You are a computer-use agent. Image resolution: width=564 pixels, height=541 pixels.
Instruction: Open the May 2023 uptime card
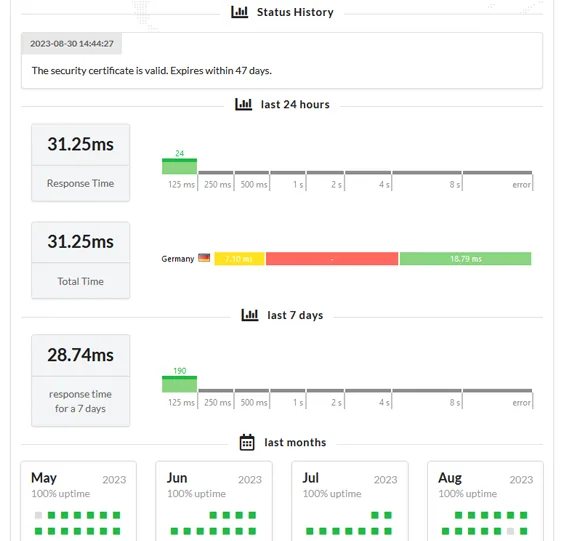pos(78,501)
